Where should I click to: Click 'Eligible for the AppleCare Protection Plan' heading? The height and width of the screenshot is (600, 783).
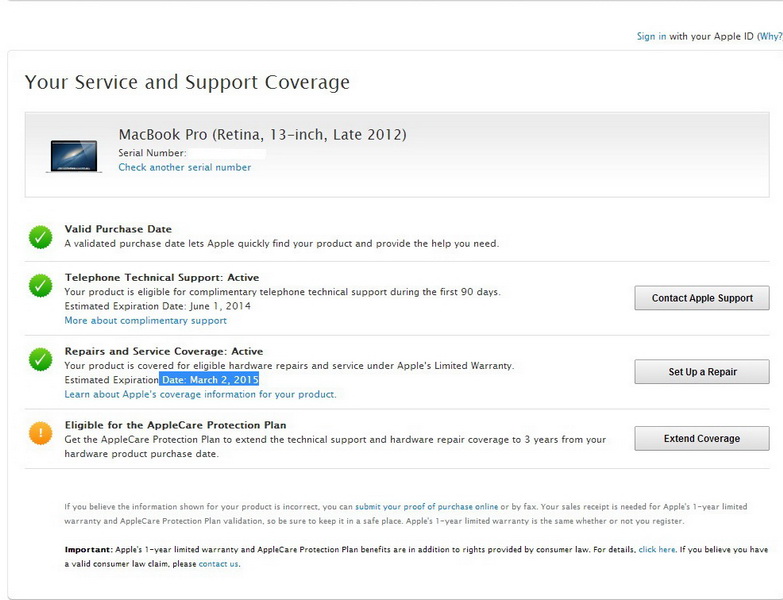pos(175,425)
